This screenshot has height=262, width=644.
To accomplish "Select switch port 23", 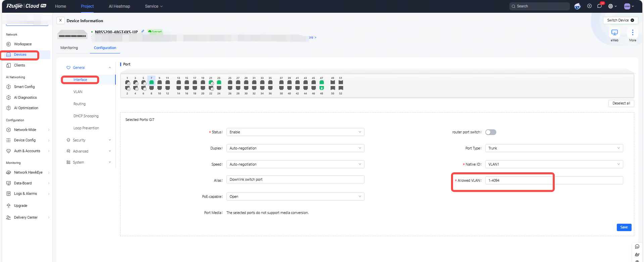I will pyautogui.click(x=219, y=82).
